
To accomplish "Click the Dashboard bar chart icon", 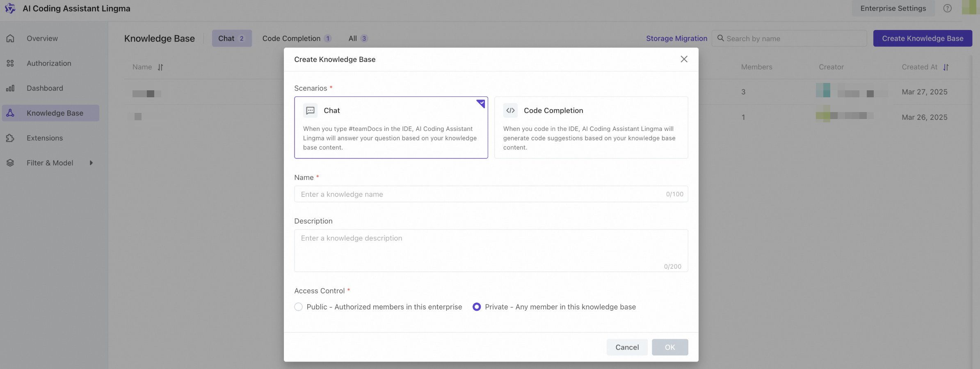I will coord(10,88).
